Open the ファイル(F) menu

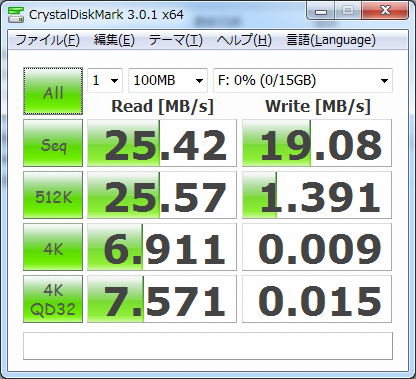tap(47, 40)
